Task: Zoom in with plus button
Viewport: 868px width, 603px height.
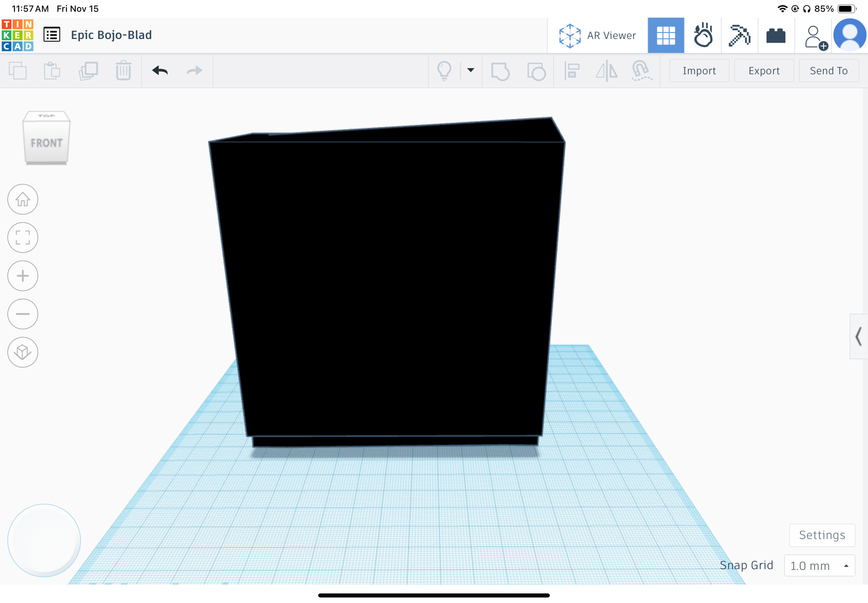Action: point(23,276)
